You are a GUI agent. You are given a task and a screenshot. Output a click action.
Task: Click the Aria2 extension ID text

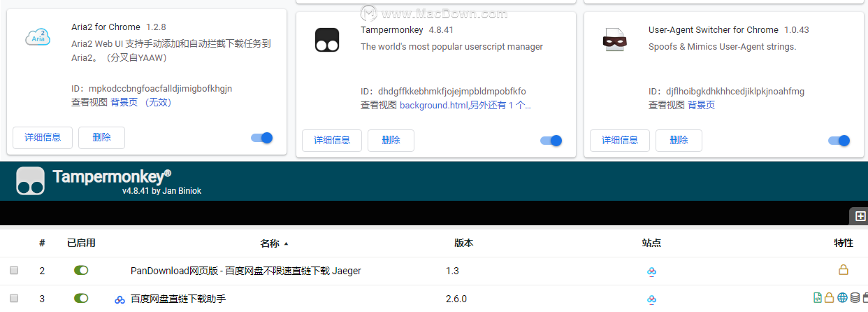click(152, 89)
